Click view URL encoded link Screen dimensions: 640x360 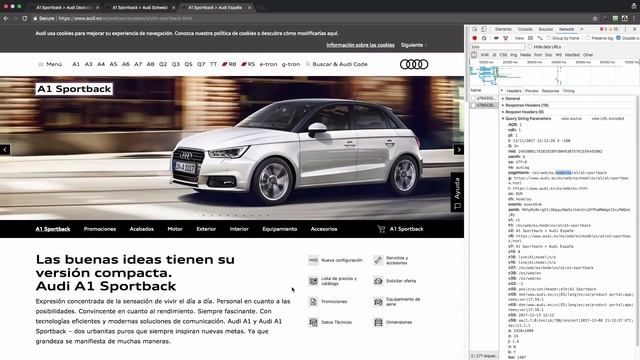[x=608, y=118]
